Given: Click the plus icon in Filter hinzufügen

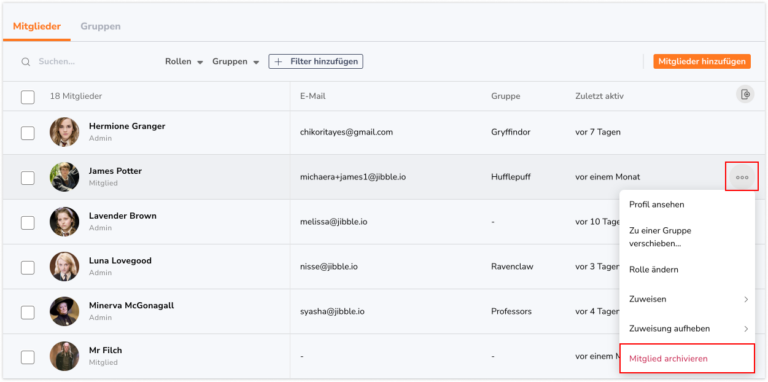Looking at the screenshot, I should (279, 62).
